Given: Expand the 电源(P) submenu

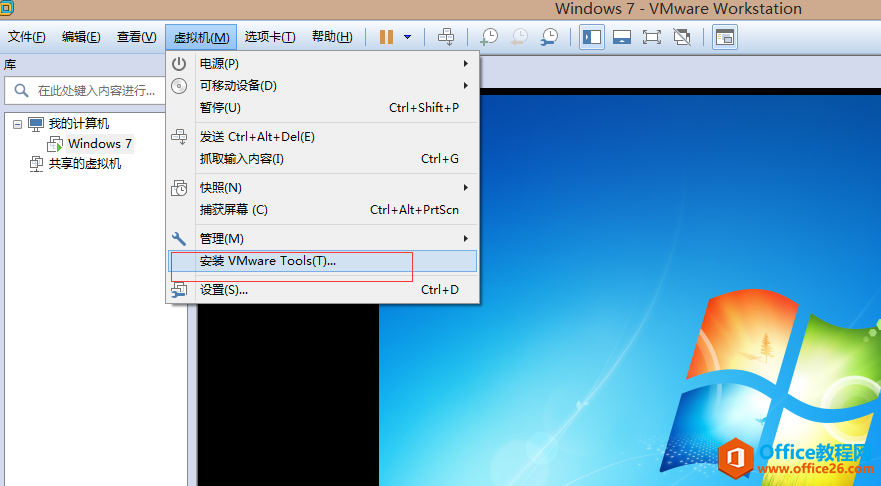Looking at the screenshot, I should pyautogui.click(x=323, y=64).
